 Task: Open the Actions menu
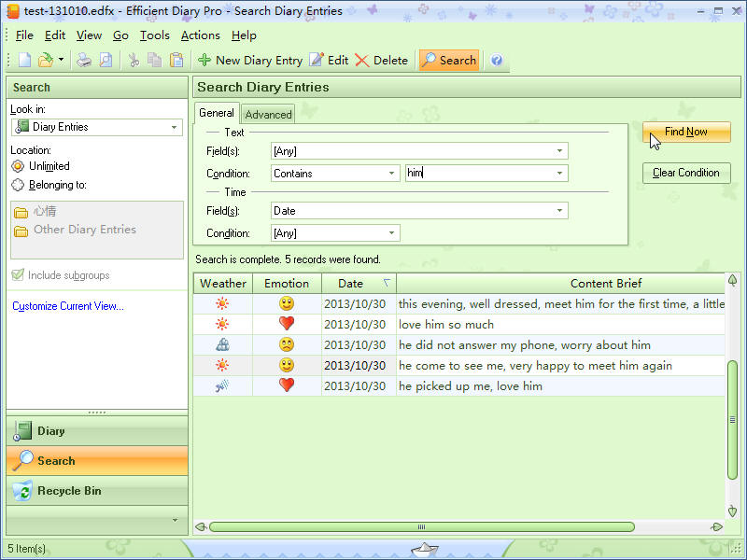point(200,35)
